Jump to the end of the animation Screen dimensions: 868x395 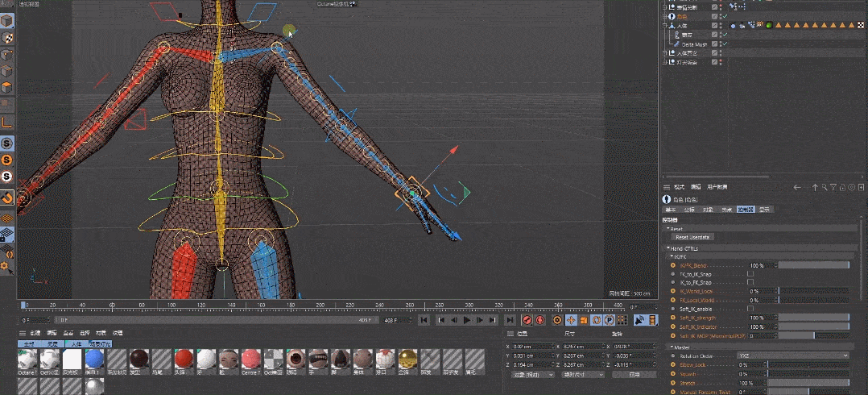point(509,320)
